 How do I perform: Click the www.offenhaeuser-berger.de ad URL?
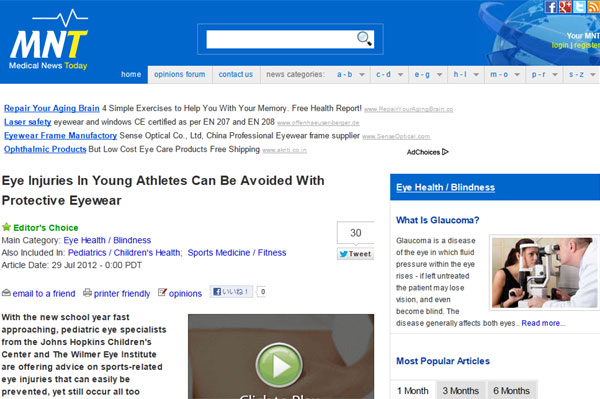point(318,123)
